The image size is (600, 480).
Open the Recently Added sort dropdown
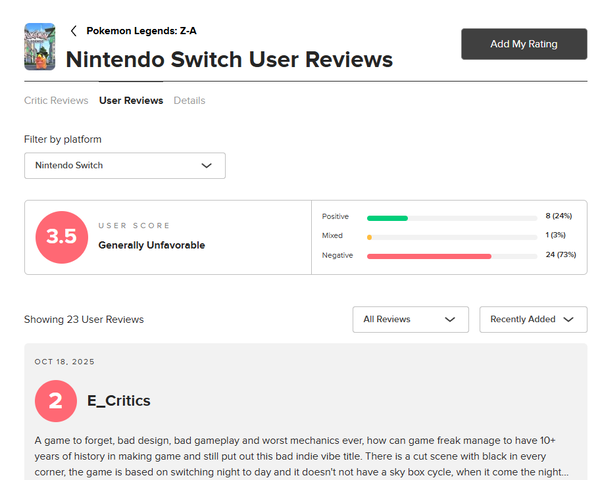pyautogui.click(x=533, y=319)
